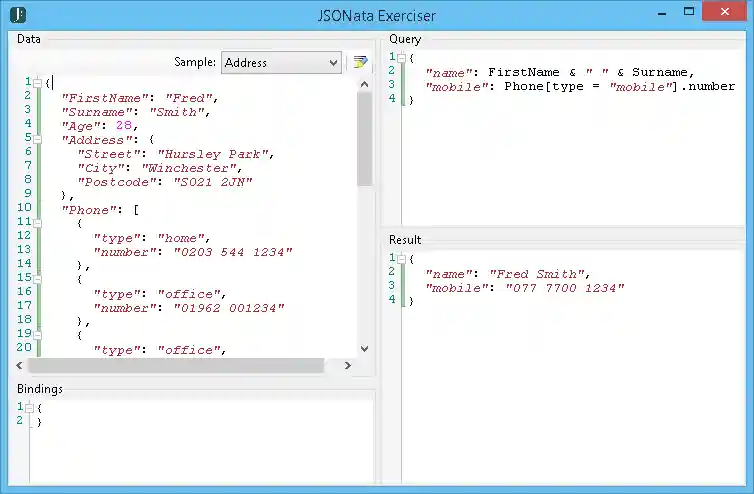Collapse the phone object fold on line 15
754x494 pixels.
point(38,279)
